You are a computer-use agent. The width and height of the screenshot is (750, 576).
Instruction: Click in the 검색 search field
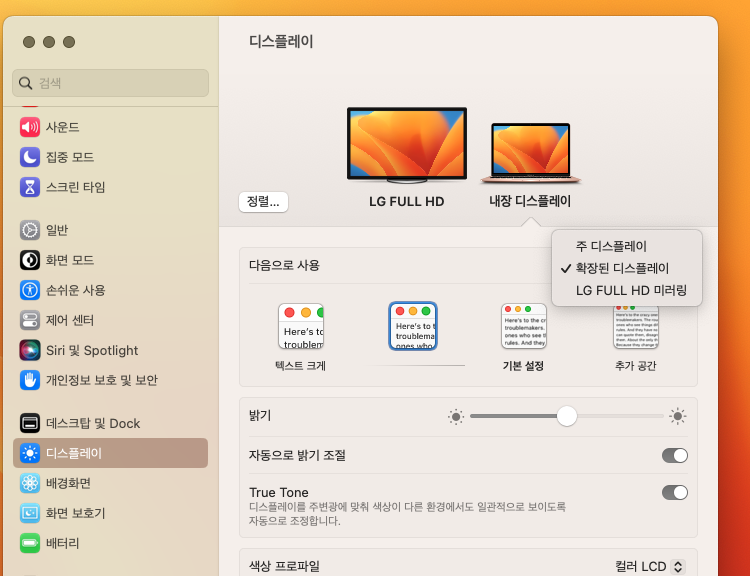click(110, 83)
